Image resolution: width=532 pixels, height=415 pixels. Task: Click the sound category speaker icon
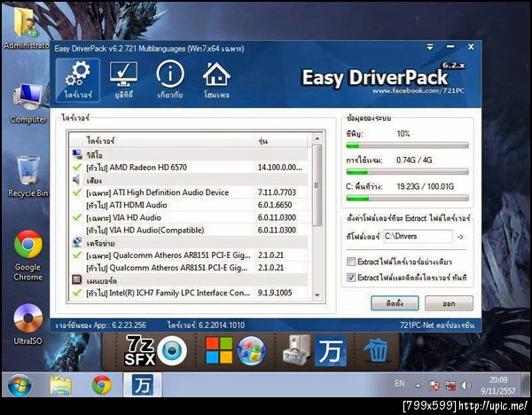[76, 180]
